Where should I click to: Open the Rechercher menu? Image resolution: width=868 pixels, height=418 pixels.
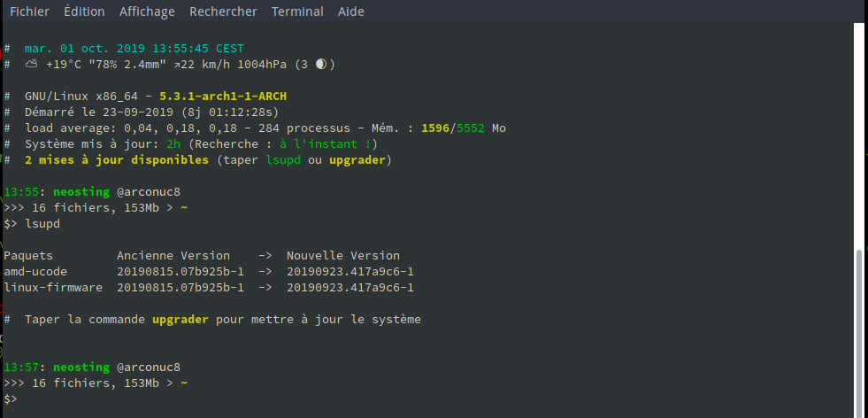pos(223,12)
